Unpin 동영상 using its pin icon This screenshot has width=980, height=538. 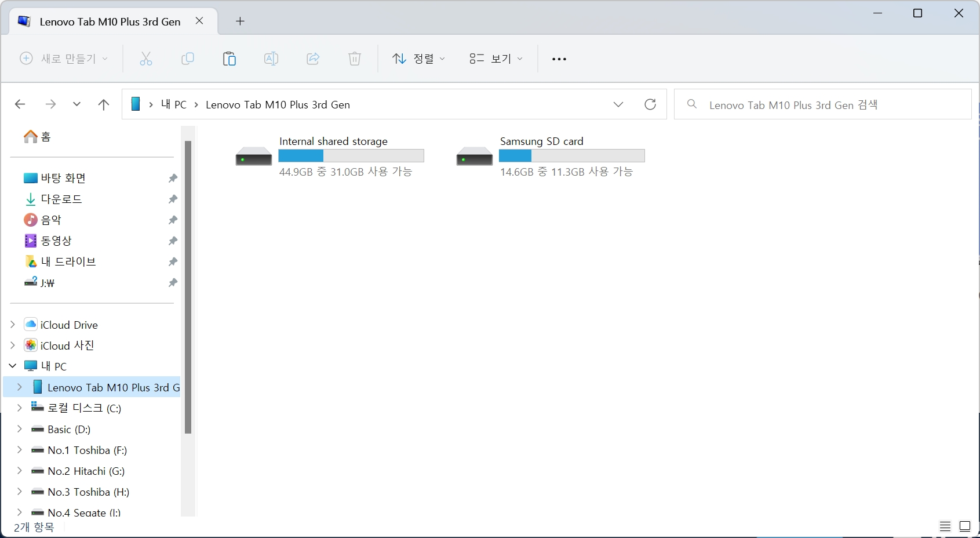173,241
